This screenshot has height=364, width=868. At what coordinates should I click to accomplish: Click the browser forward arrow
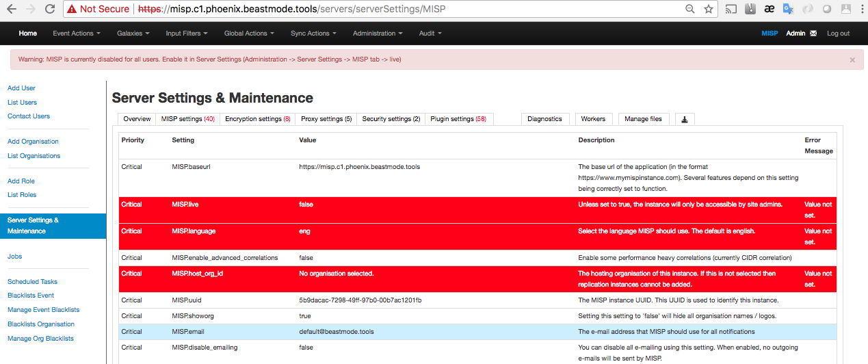(x=30, y=10)
